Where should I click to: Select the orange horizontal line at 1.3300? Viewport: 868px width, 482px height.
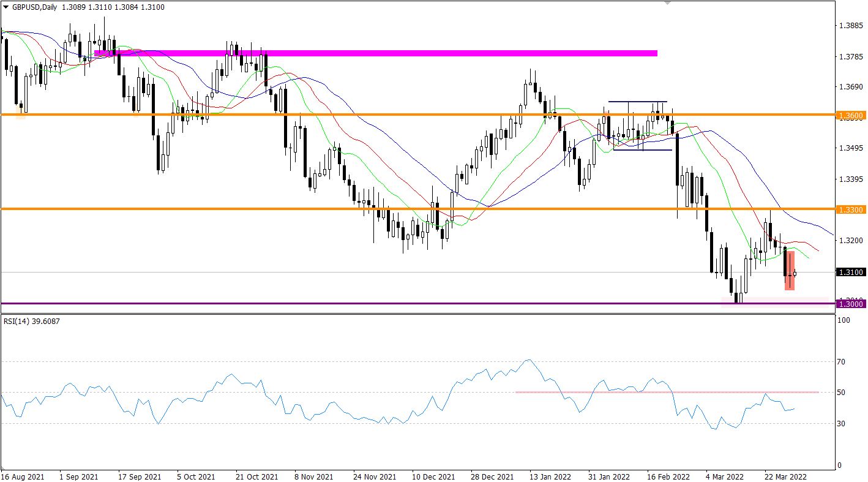pyautogui.click(x=418, y=209)
